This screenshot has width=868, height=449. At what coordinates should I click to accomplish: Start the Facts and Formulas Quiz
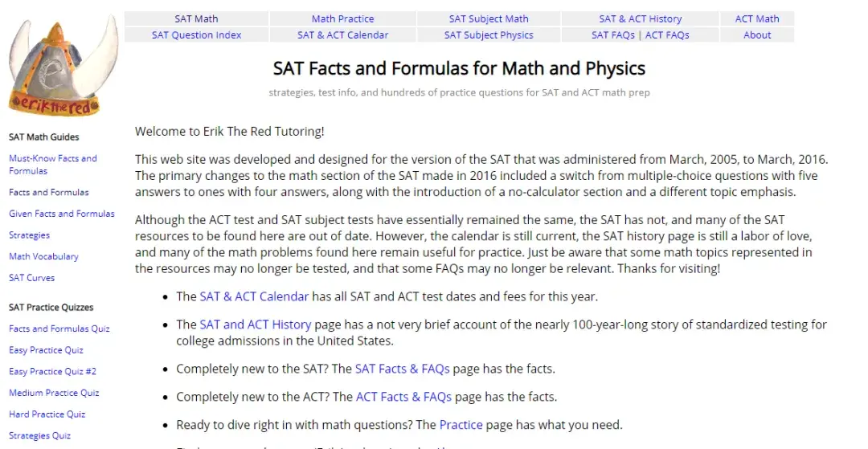click(x=59, y=329)
